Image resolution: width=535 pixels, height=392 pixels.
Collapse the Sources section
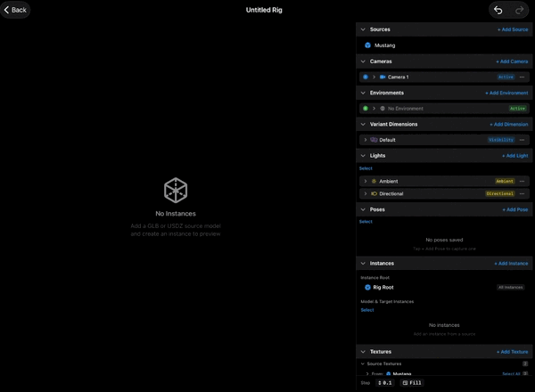click(x=363, y=29)
